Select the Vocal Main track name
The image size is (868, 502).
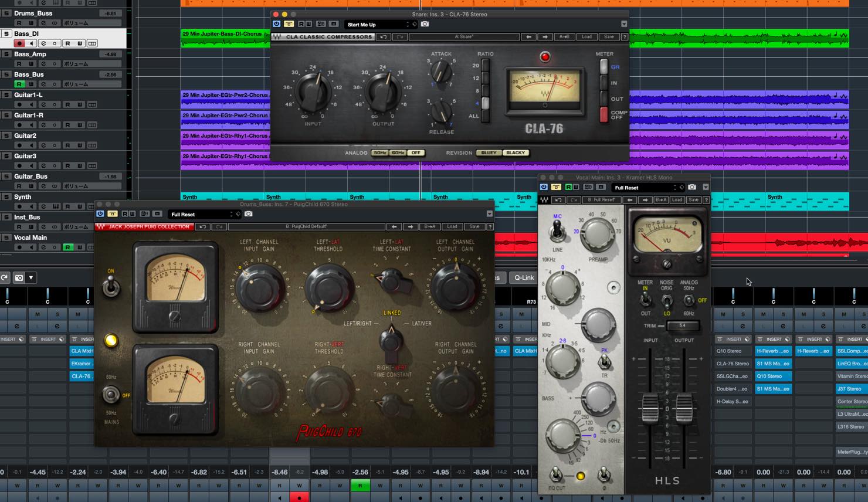pyautogui.click(x=30, y=238)
